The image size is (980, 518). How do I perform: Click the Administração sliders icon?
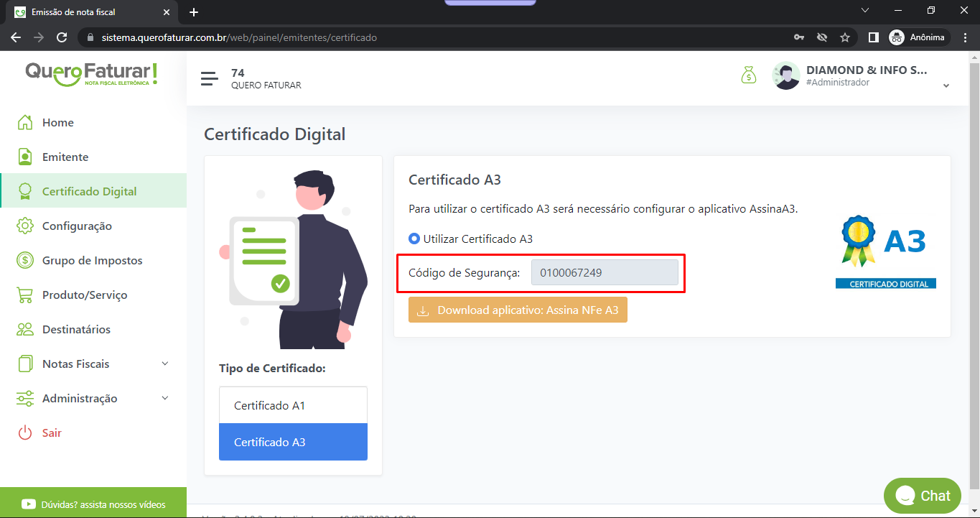coord(25,398)
